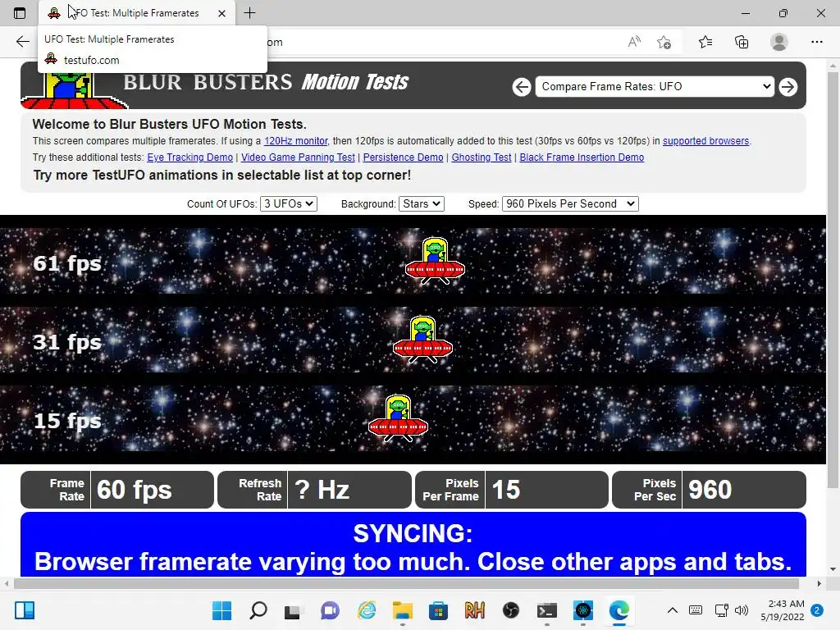Click the scroll right arrow
The width and height of the screenshot is (840, 630).
click(x=819, y=583)
